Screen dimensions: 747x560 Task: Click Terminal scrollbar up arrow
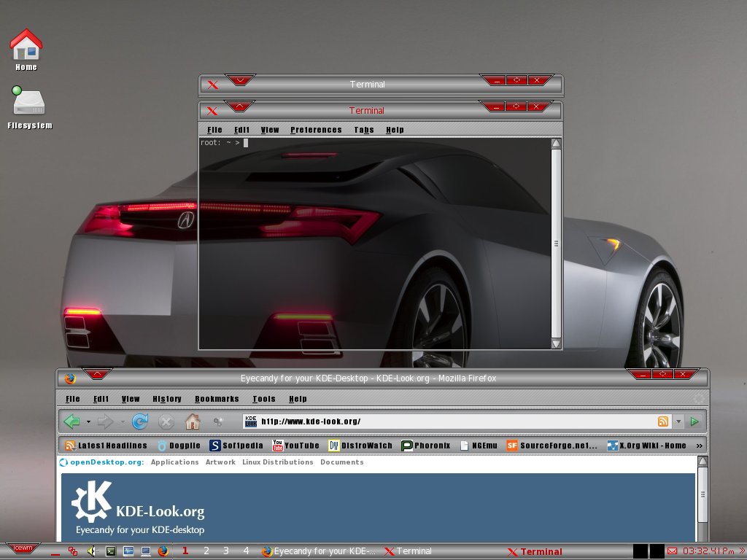click(x=556, y=144)
